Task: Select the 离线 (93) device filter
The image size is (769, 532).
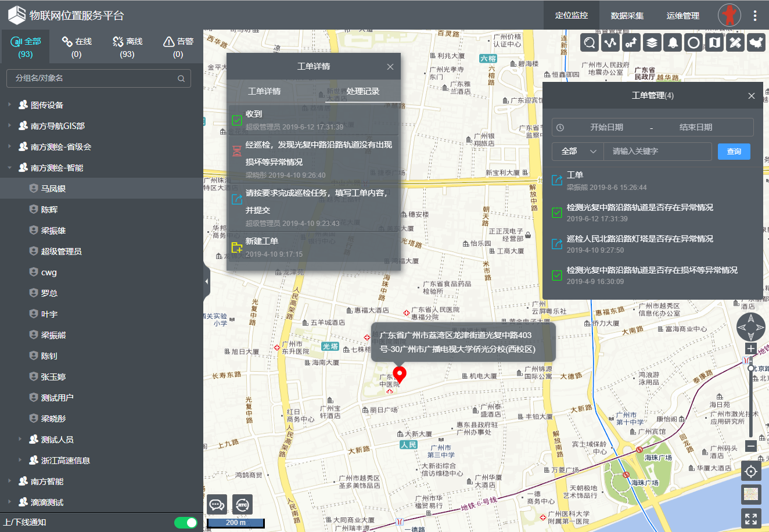Action: (x=127, y=47)
